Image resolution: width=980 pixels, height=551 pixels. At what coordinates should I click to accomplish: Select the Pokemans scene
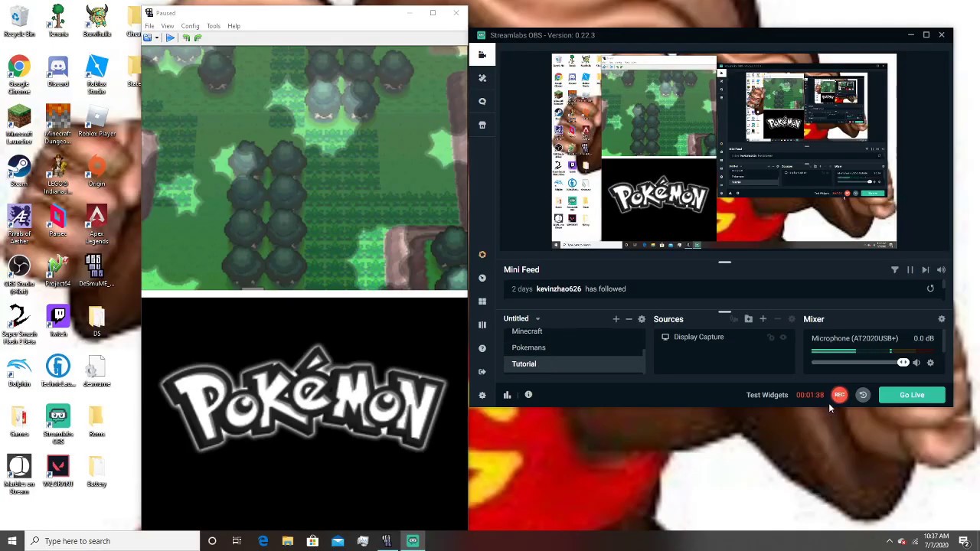pyautogui.click(x=528, y=347)
